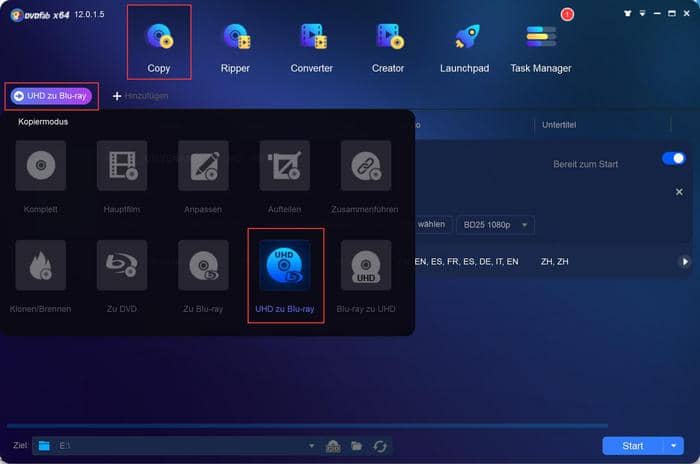This screenshot has width=700, height=464.
Task: Expand the audio and subtitle track arrow
Action: point(684,262)
